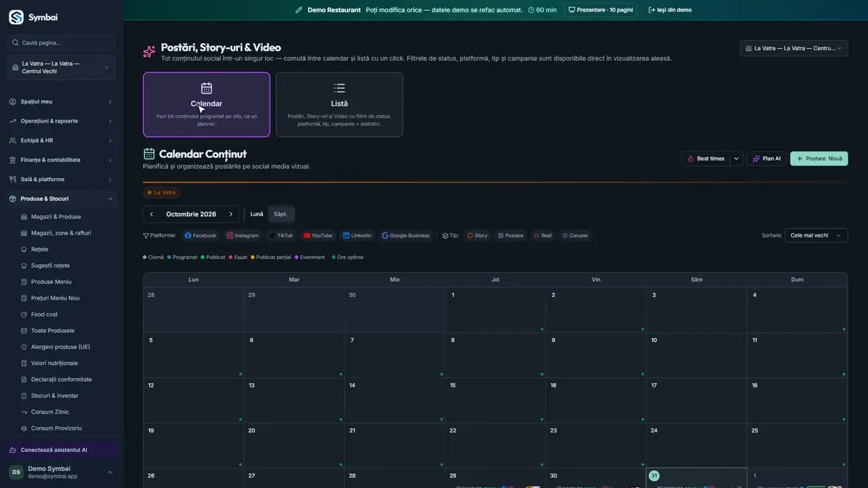Open the Sortare Cele mai vechi dropdown
Image resolution: width=868 pixels, height=488 pixels.
pyautogui.click(x=816, y=235)
